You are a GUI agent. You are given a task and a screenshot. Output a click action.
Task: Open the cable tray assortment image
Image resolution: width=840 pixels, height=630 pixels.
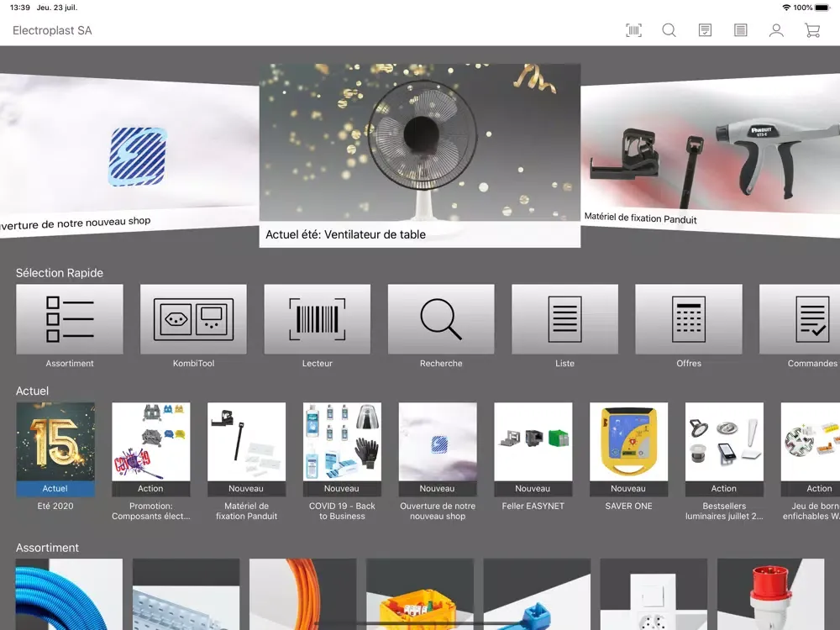(186, 594)
